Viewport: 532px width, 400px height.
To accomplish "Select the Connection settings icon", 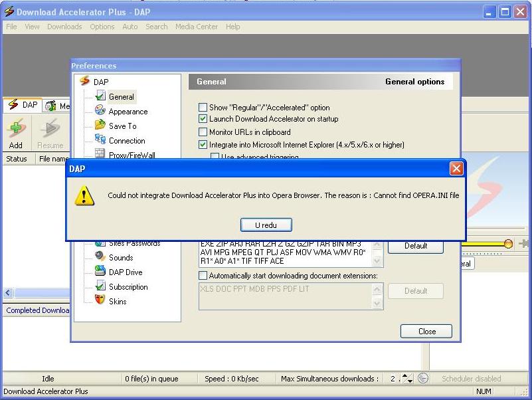I will tap(100, 140).
